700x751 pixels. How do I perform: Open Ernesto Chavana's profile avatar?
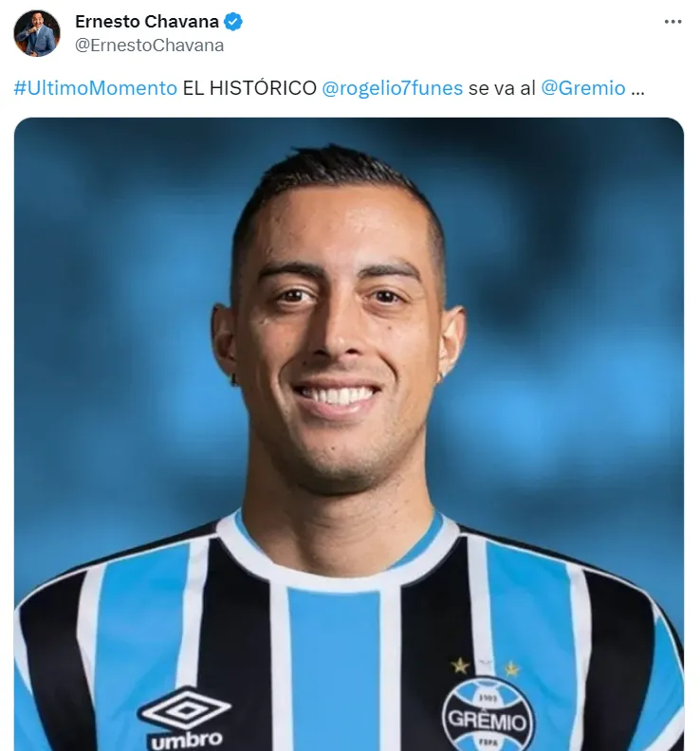[37, 33]
